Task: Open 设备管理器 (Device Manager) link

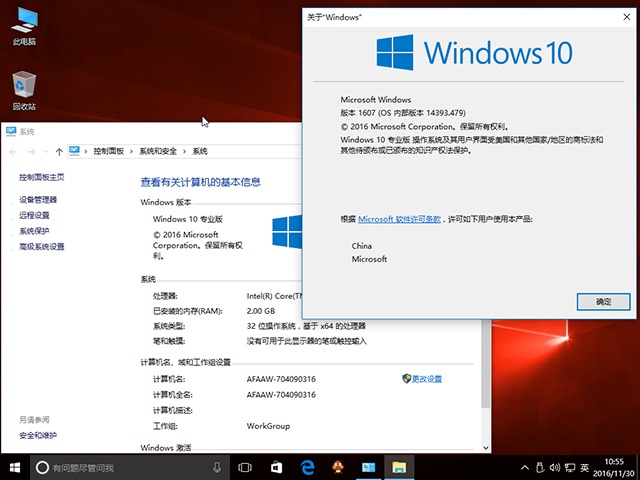Action: point(38,200)
